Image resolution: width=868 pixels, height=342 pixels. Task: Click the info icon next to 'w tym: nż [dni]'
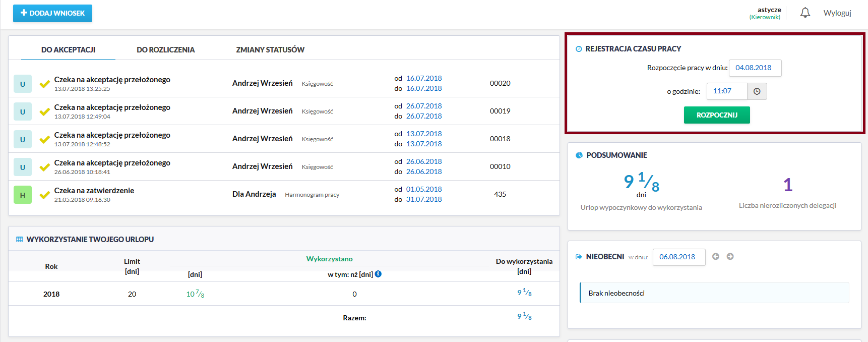click(x=378, y=274)
